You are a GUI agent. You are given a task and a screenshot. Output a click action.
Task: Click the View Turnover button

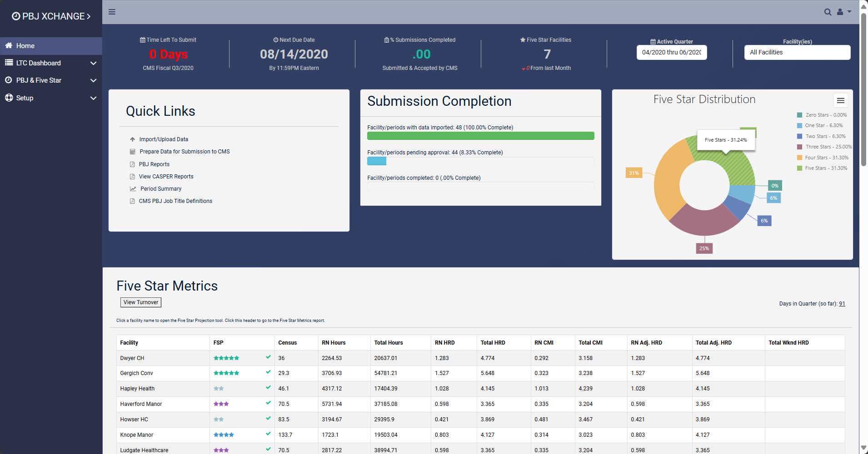(141, 302)
